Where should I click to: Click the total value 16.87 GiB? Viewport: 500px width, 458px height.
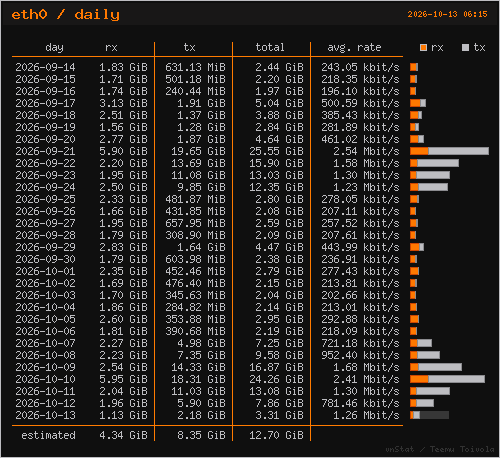[276, 367]
